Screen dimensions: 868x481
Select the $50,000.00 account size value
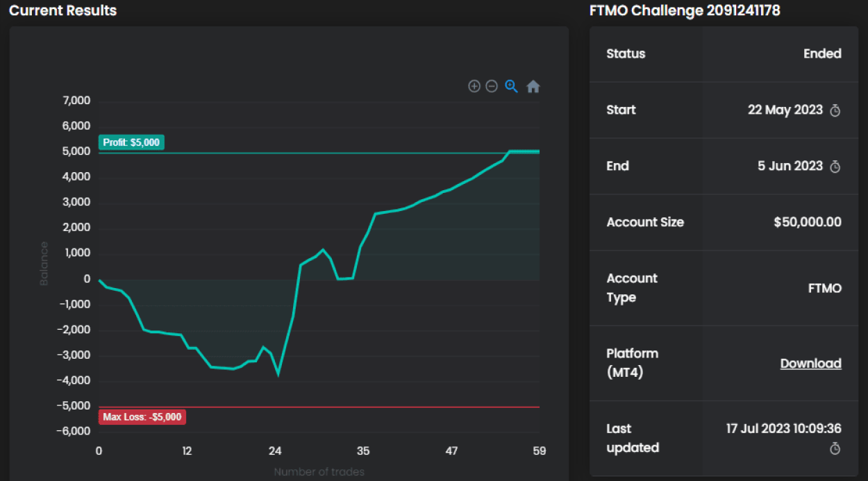point(807,222)
